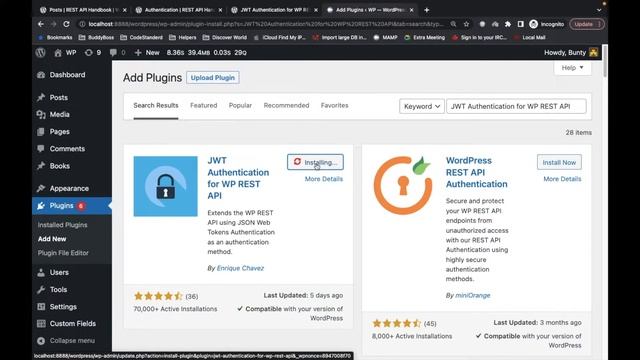Click the JWT Authentication padlock plugin icon
Image resolution: width=640 pixels, height=360 pixels.
(165, 186)
